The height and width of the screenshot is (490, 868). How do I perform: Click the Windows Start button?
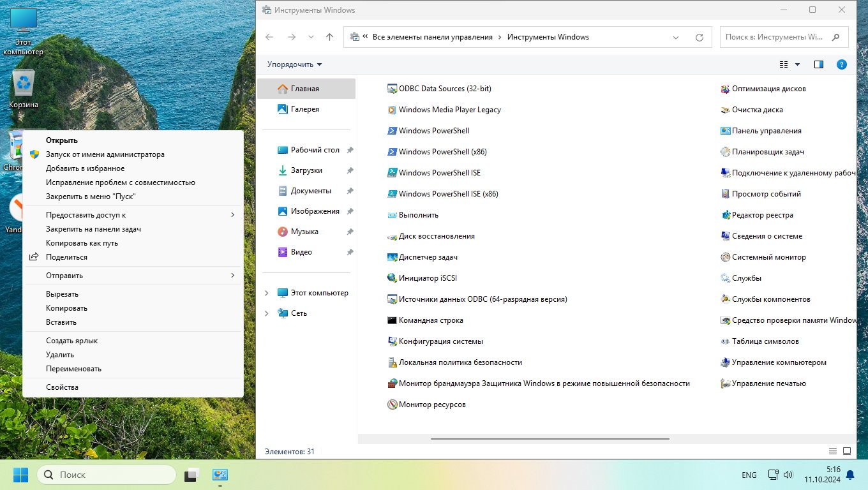[20, 475]
